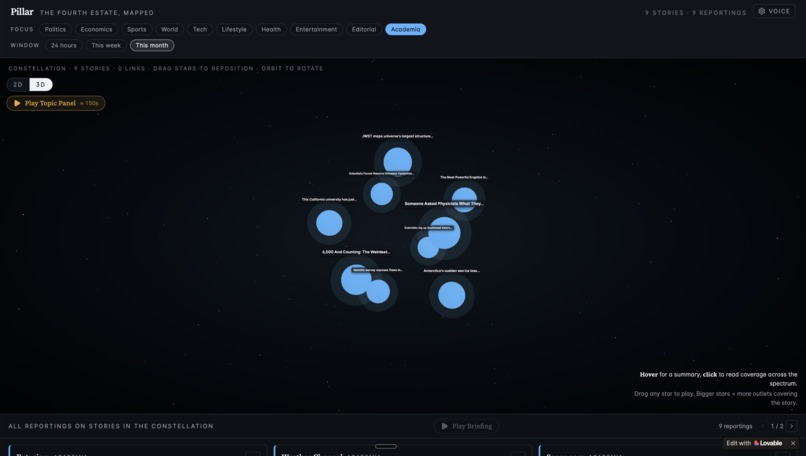Open the Voice settings button
Image resolution: width=806 pixels, height=456 pixels.
pos(774,11)
